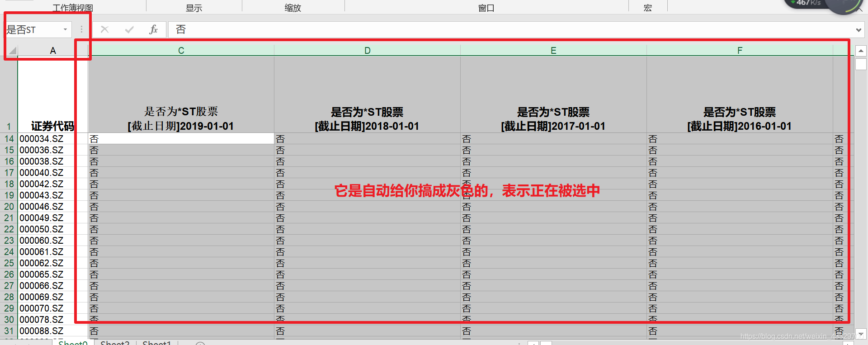Click cell 000070.SZ
The width and height of the screenshot is (868, 345).
pyautogui.click(x=53, y=308)
